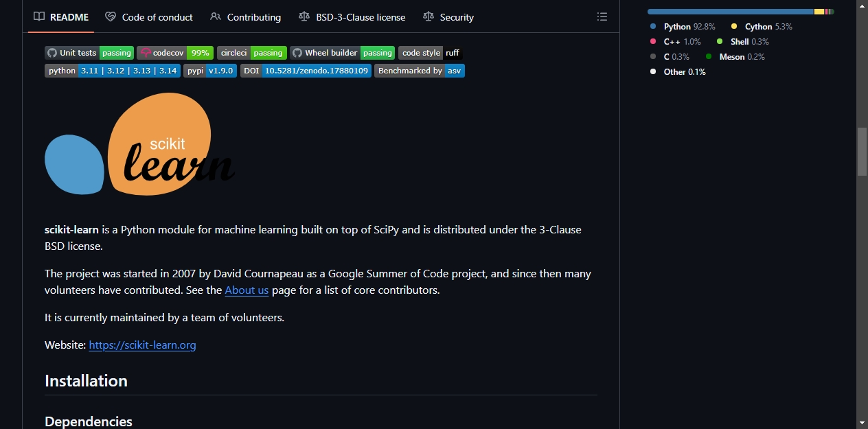
Task: Click the scrollbar down arrow
Action: 862,423
